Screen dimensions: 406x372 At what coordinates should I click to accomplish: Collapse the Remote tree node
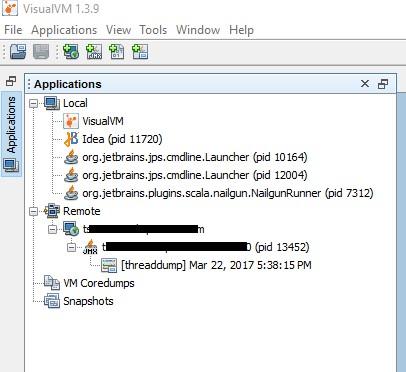[x=33, y=211]
